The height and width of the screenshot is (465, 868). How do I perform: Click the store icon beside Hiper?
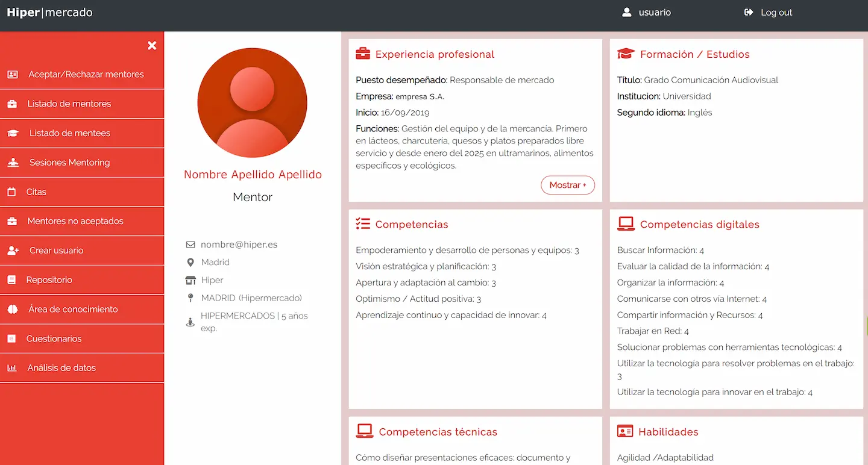click(x=190, y=280)
